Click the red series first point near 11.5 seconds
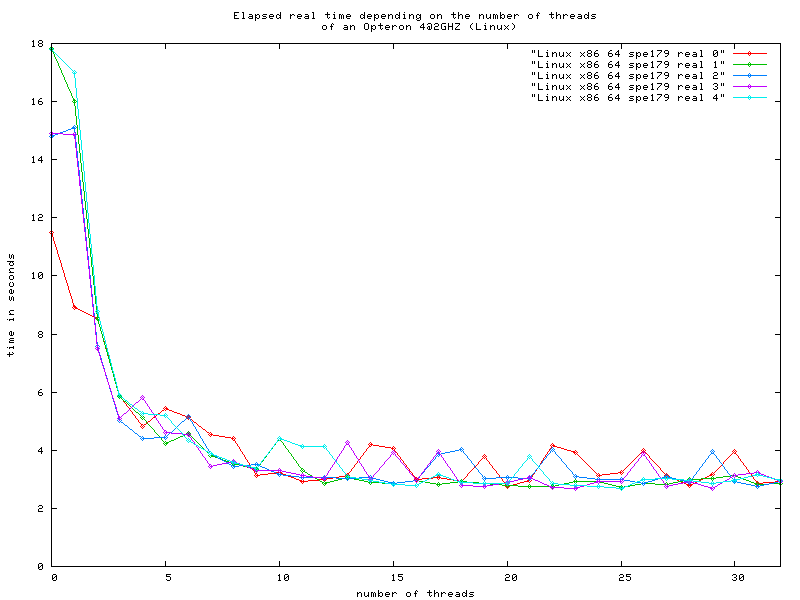 51,233
